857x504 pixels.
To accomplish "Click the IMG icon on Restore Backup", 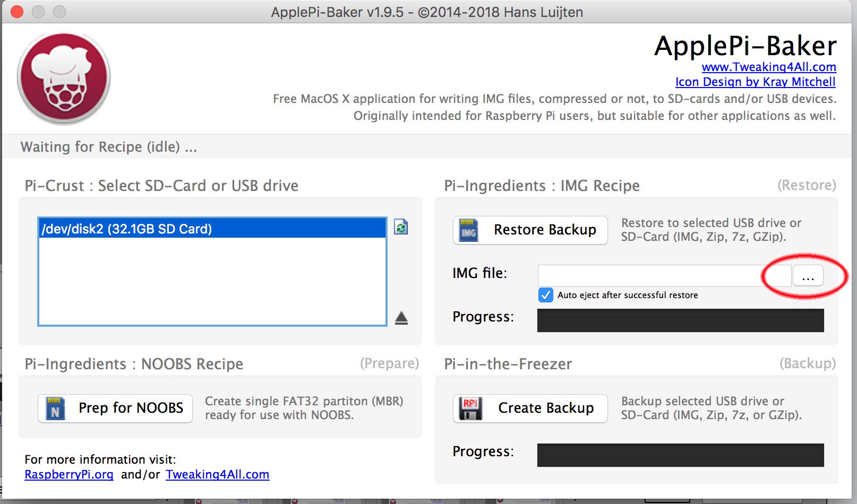I will pos(468,230).
